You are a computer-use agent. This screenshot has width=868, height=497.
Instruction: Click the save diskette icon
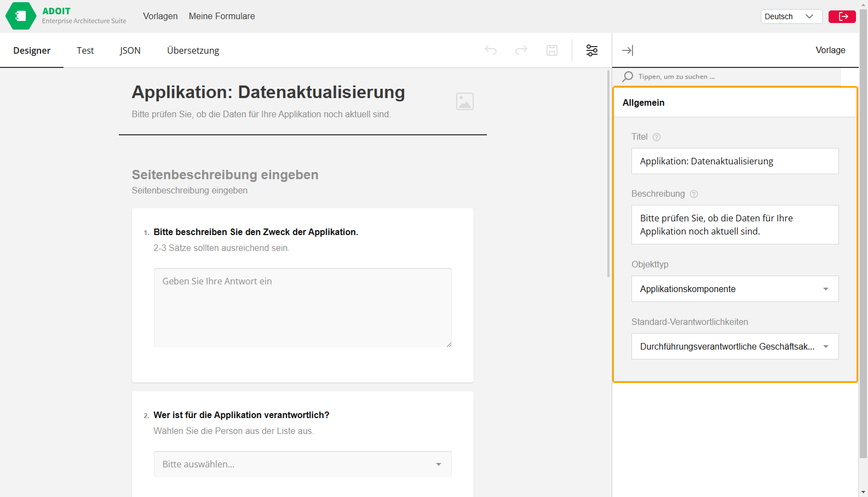tap(552, 50)
